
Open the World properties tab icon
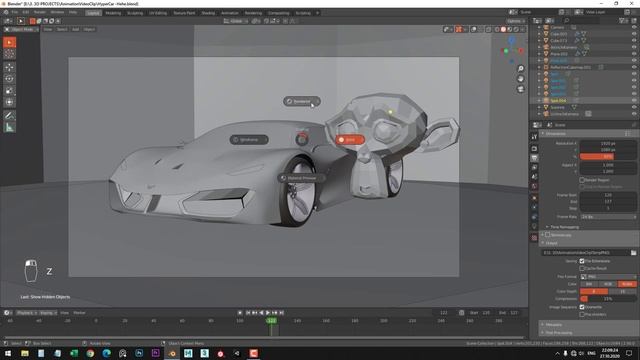pos(534,187)
